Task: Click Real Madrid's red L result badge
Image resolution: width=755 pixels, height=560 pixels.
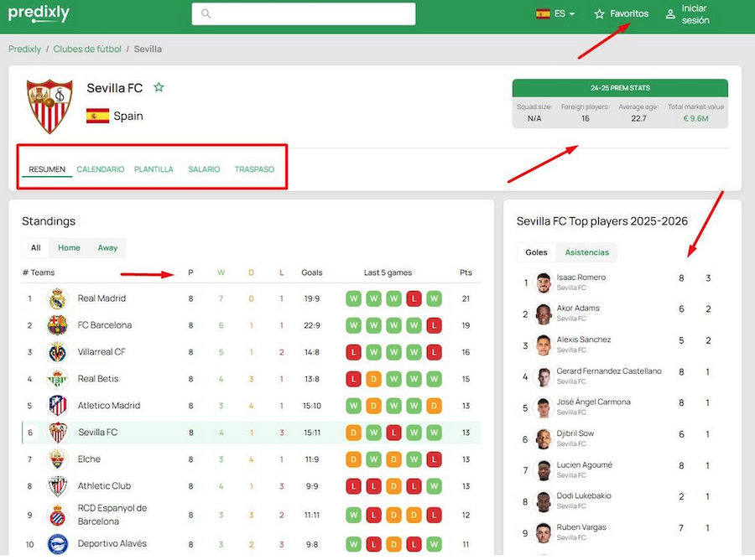Action: click(x=413, y=298)
